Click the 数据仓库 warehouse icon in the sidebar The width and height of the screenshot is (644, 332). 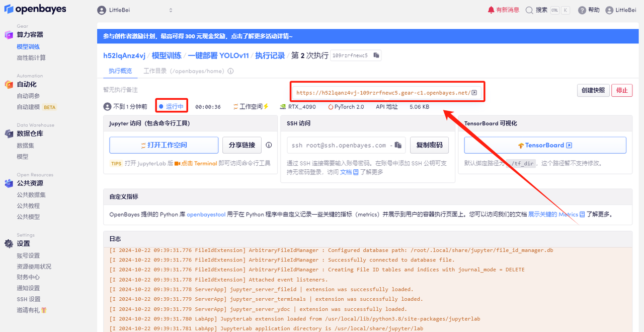pos(8,133)
